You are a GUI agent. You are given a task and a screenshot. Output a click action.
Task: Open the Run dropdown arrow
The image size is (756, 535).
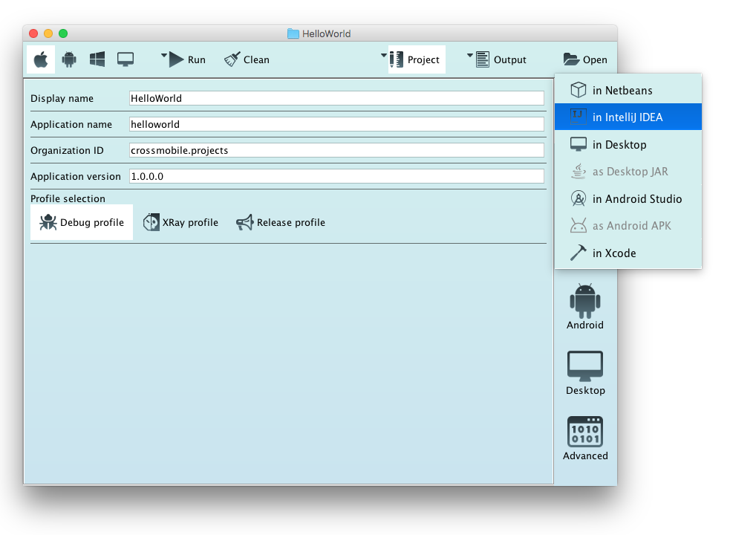[164, 56]
